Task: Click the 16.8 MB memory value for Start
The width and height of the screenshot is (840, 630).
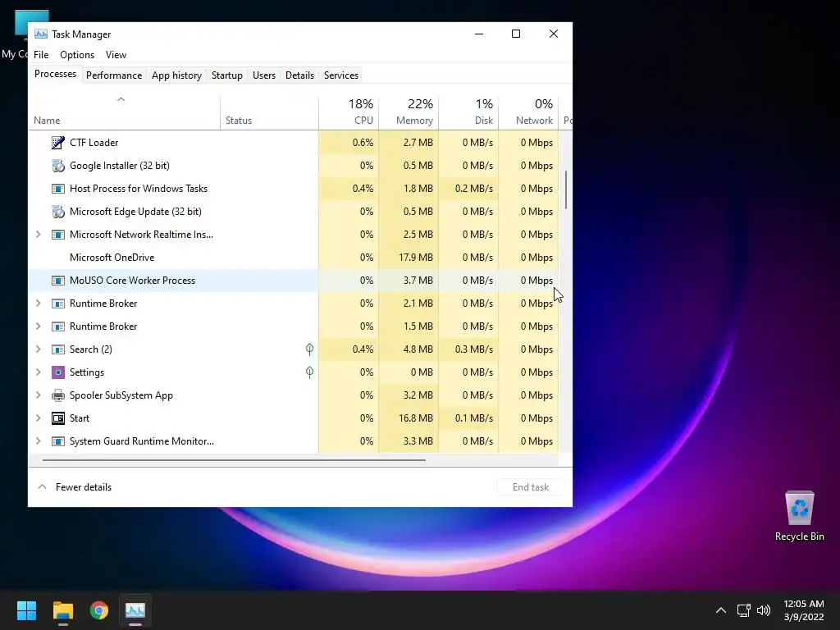Action: [416, 418]
